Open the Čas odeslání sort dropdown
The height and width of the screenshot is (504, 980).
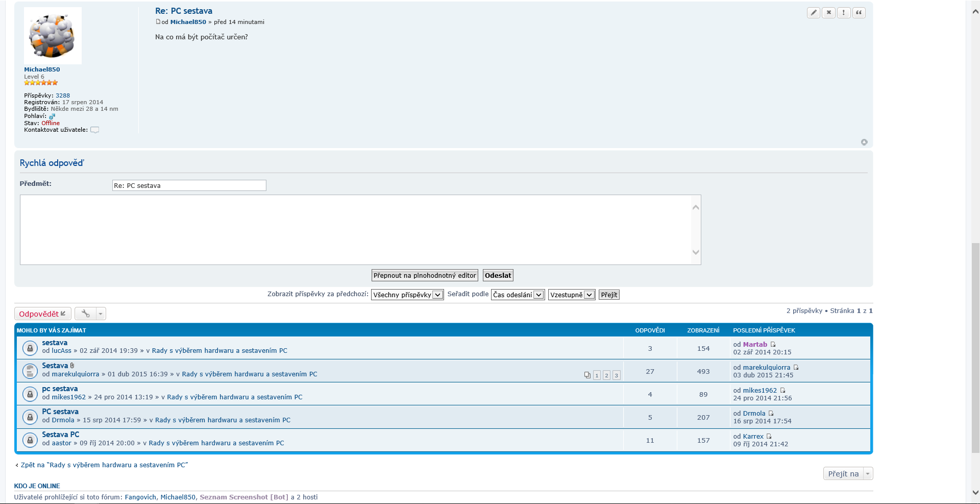pos(518,295)
